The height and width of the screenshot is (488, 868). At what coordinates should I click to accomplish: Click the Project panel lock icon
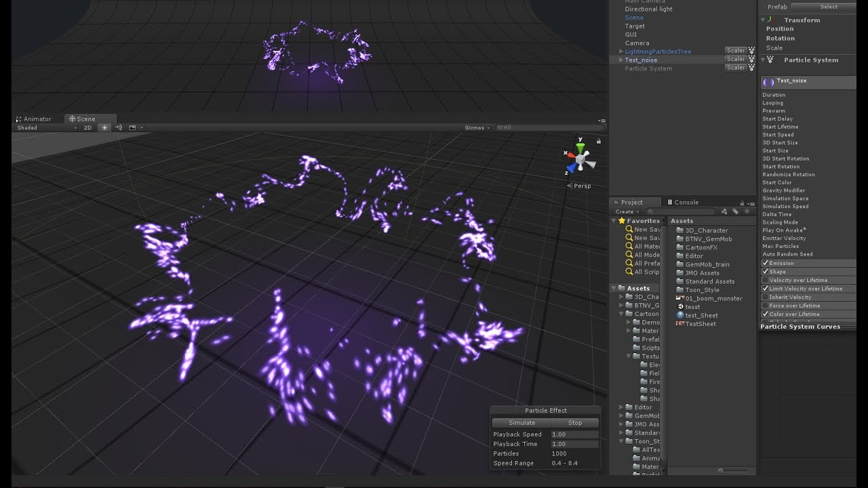point(742,203)
